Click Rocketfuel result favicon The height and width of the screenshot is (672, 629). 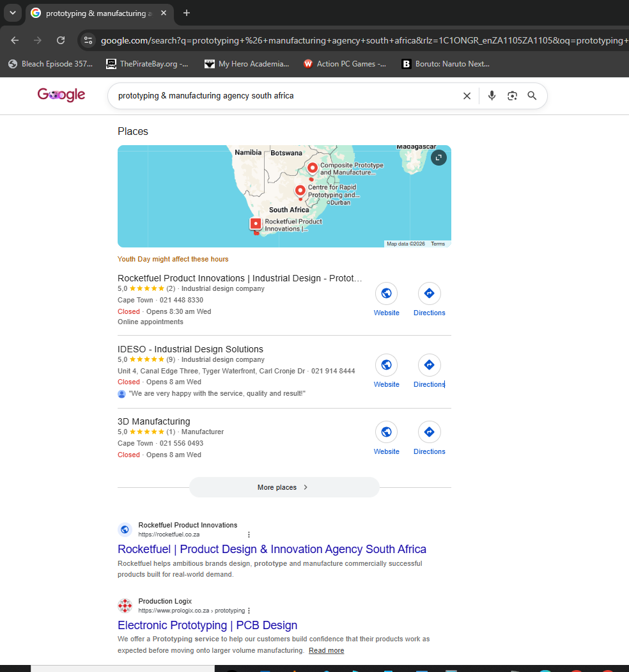coord(125,529)
